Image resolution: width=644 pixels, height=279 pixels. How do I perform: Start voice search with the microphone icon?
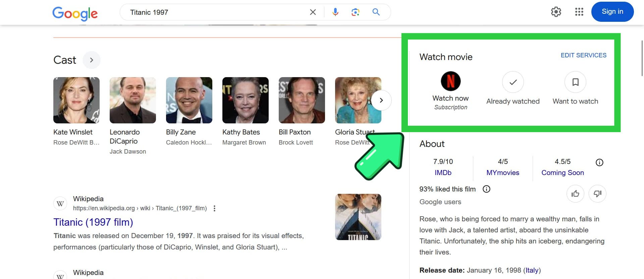(x=335, y=12)
